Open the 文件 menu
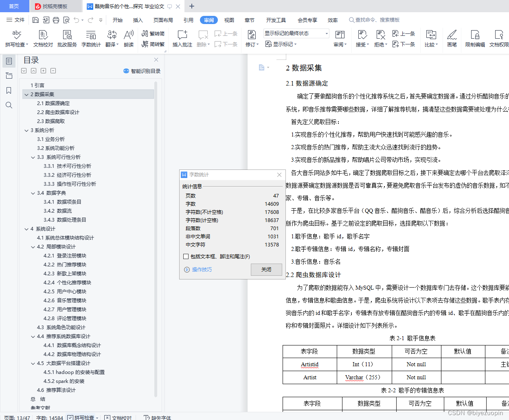This screenshot has width=509, height=420. coord(15,20)
